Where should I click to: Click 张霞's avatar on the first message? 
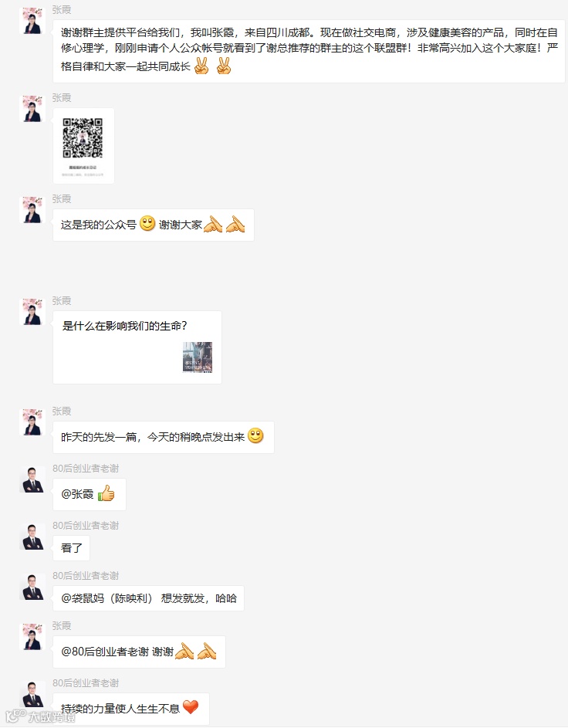[32, 20]
